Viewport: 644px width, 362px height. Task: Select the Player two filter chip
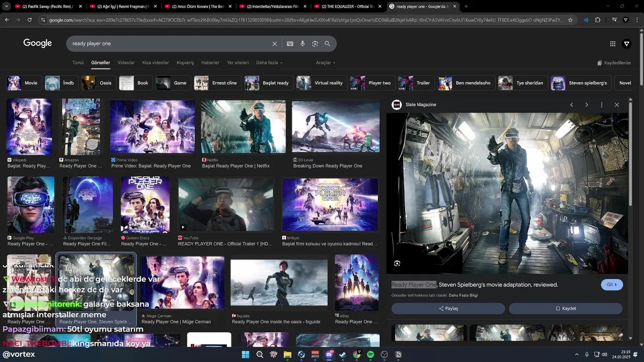coord(372,83)
